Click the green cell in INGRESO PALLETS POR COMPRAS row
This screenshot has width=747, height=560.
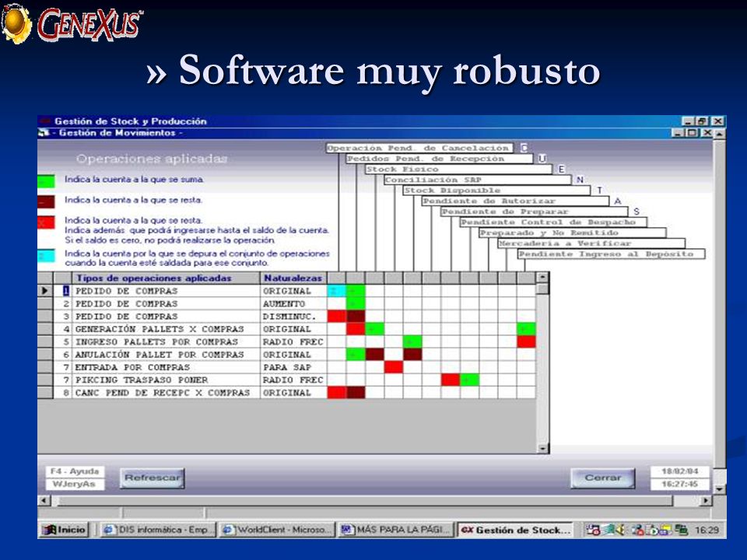click(x=412, y=341)
